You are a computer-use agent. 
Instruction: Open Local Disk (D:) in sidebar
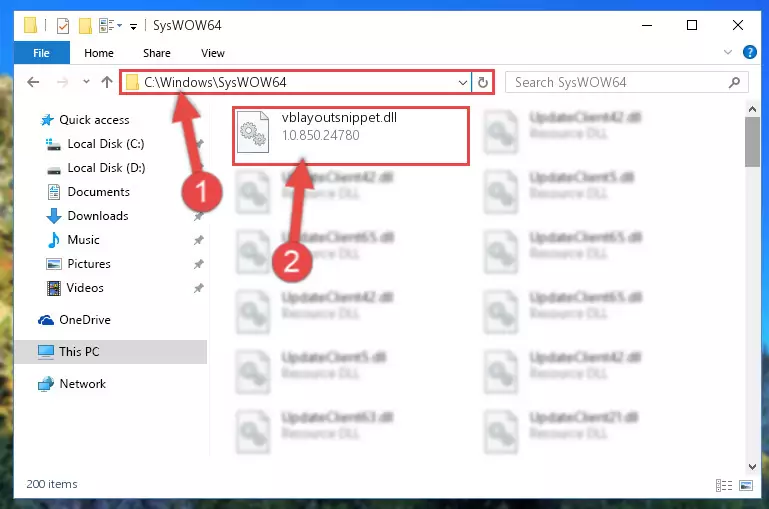106,168
